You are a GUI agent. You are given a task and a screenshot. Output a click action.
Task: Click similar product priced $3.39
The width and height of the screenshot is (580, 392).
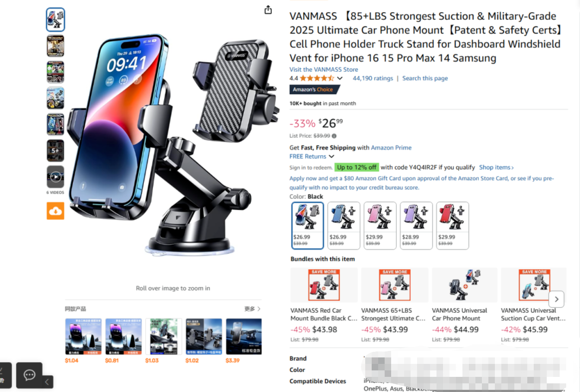[244, 341]
